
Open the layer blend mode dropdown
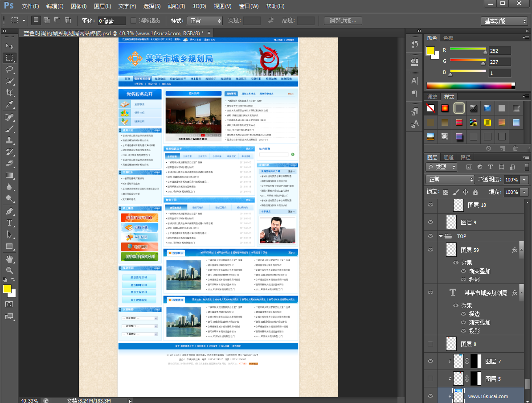pos(450,179)
